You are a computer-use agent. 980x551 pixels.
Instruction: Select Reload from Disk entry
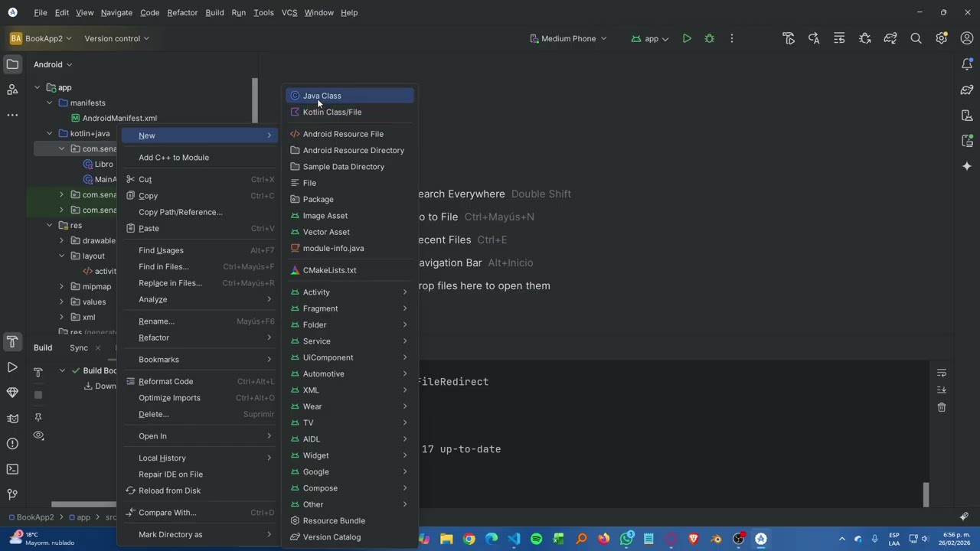pos(201,491)
